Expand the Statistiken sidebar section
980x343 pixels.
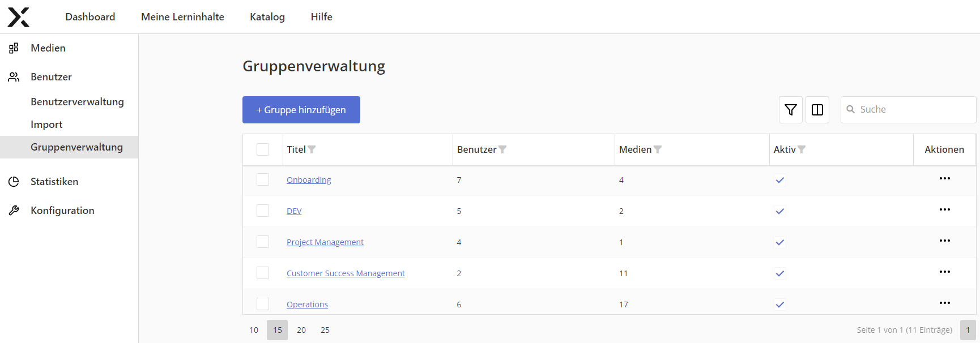tap(54, 182)
